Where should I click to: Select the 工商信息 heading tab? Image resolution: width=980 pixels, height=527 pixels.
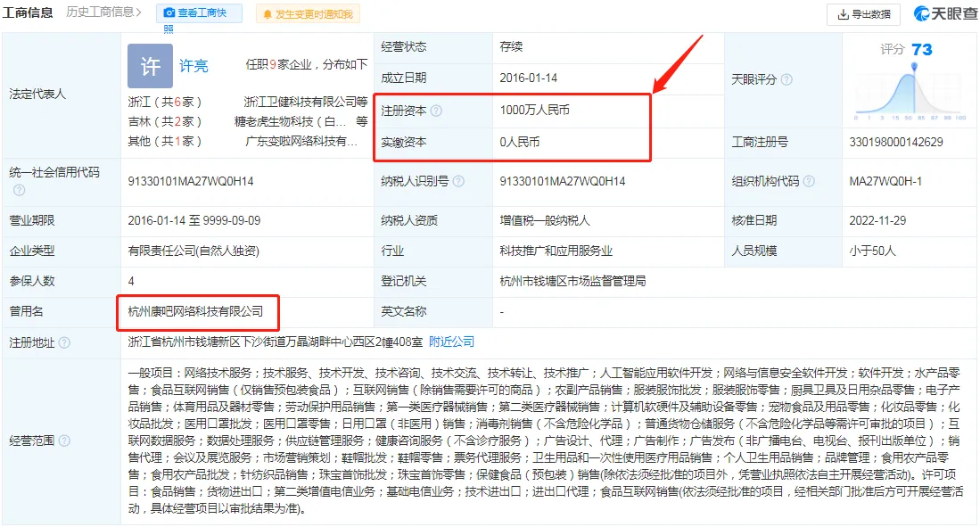click(28, 12)
